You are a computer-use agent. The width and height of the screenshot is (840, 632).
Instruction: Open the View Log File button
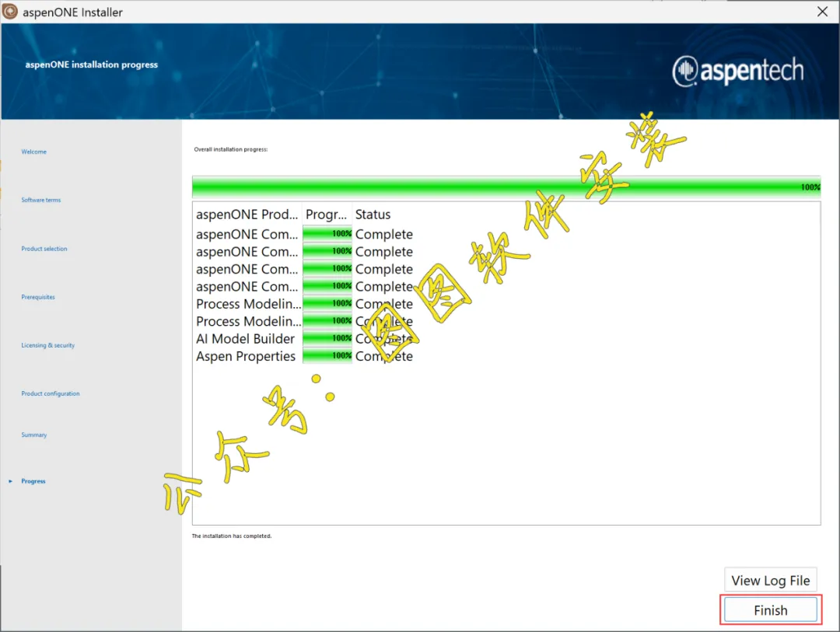(x=770, y=581)
